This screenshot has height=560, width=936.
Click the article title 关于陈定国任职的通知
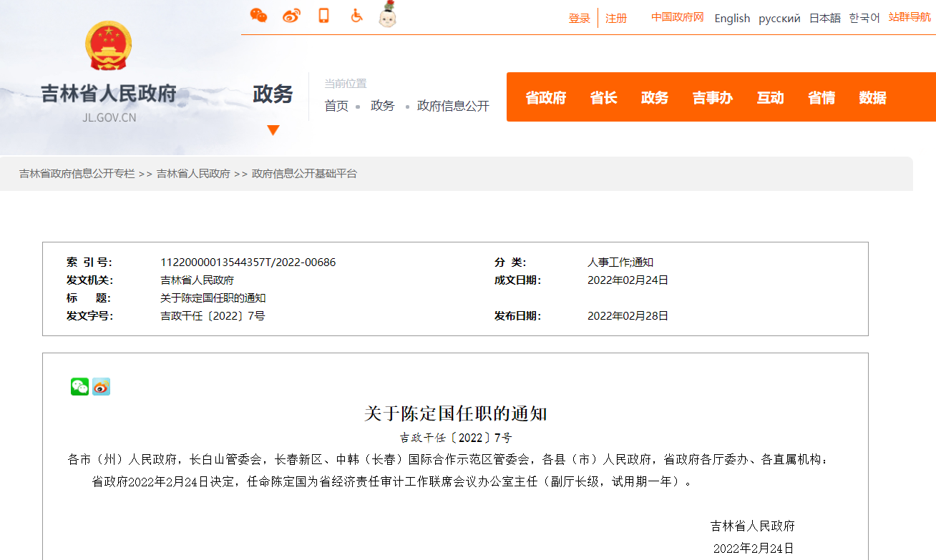click(455, 413)
